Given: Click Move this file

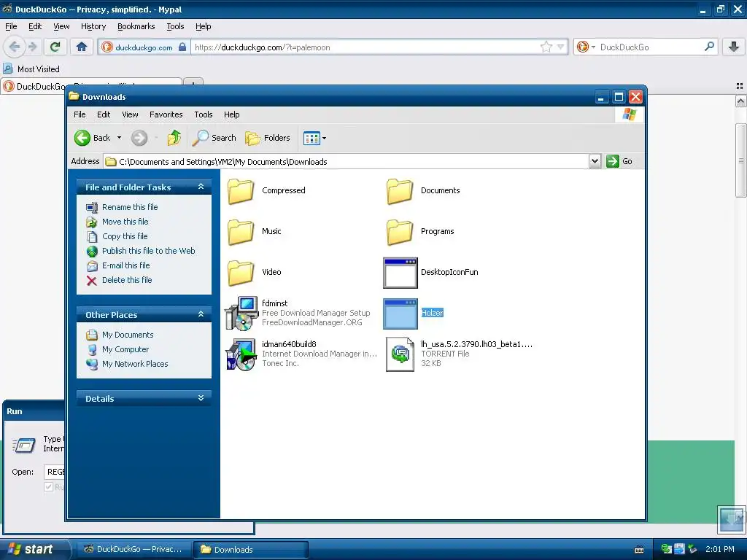Looking at the screenshot, I should pyautogui.click(x=125, y=222).
